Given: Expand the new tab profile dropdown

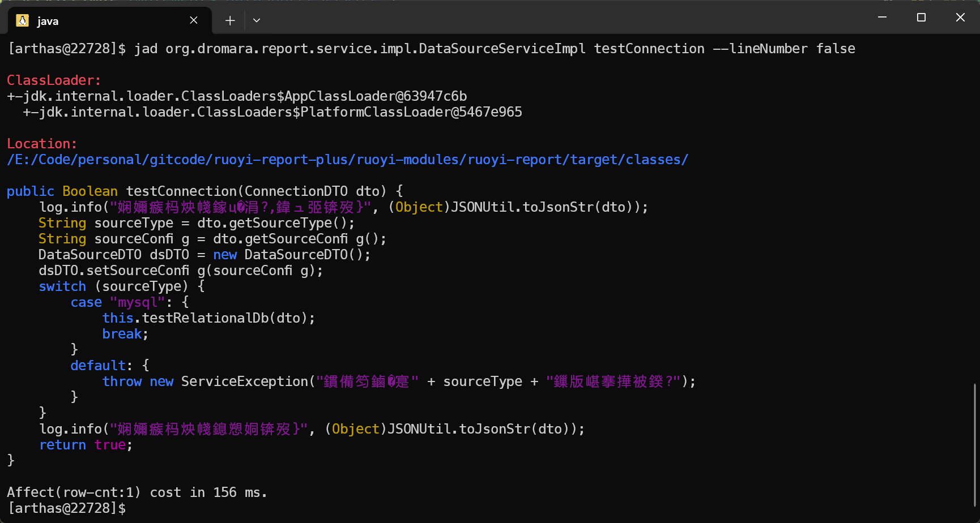Looking at the screenshot, I should [257, 21].
